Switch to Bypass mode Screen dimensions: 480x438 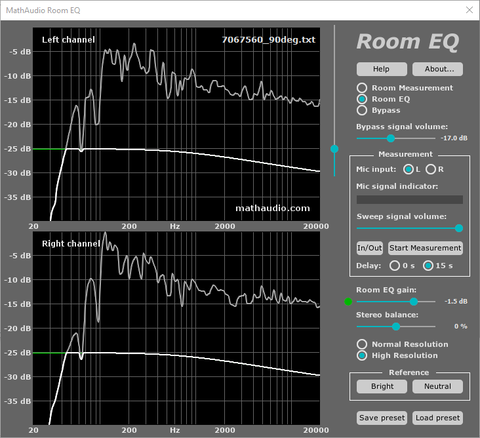pyautogui.click(x=362, y=110)
